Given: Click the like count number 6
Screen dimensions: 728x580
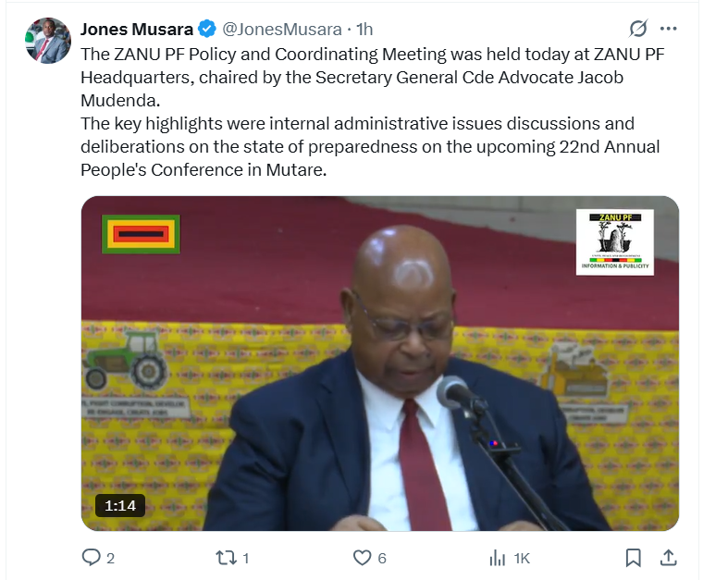Looking at the screenshot, I should 382,558.
